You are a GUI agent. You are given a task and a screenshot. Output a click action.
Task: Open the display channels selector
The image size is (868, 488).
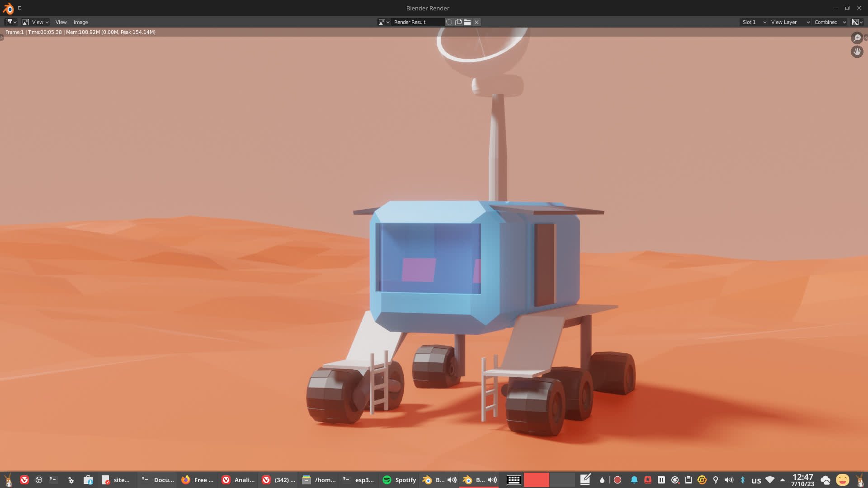coord(857,22)
